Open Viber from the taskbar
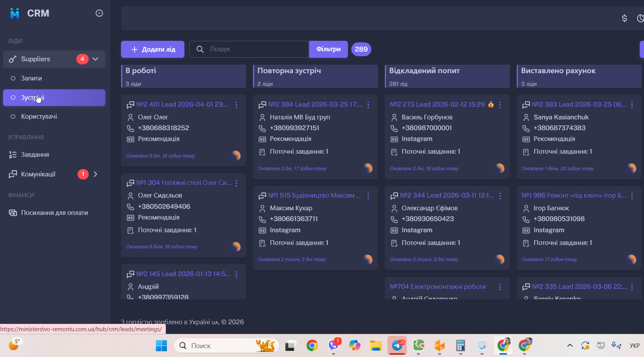Image resolution: width=644 pixels, height=357 pixels. pyautogui.click(x=334, y=345)
